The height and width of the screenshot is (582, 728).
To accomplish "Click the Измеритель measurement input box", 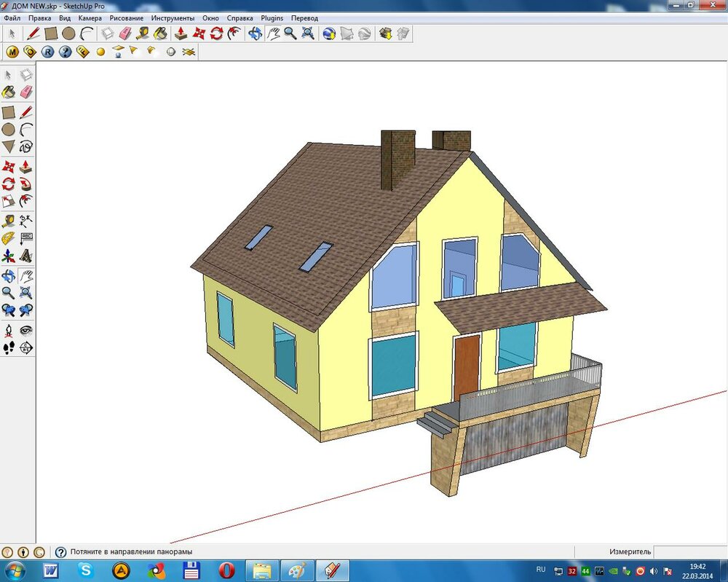I will pos(688,552).
